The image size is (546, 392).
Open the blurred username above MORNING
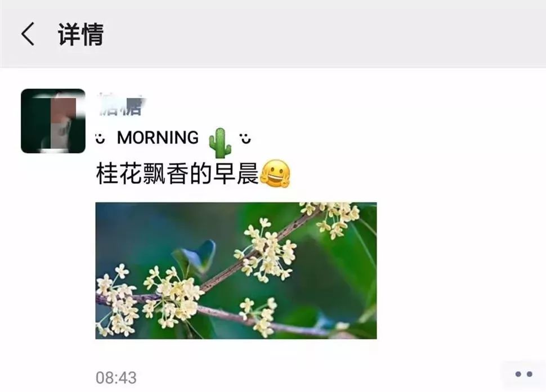[x=119, y=105]
